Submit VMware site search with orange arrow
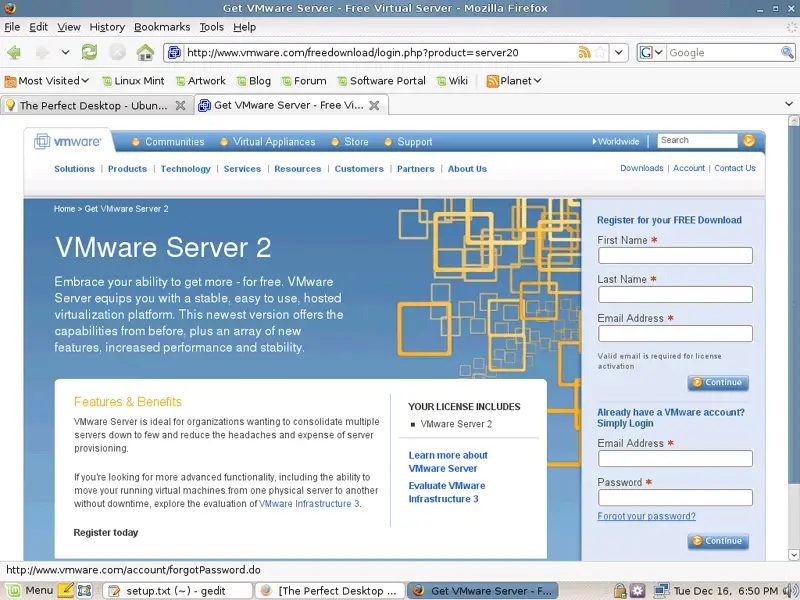 pos(748,140)
